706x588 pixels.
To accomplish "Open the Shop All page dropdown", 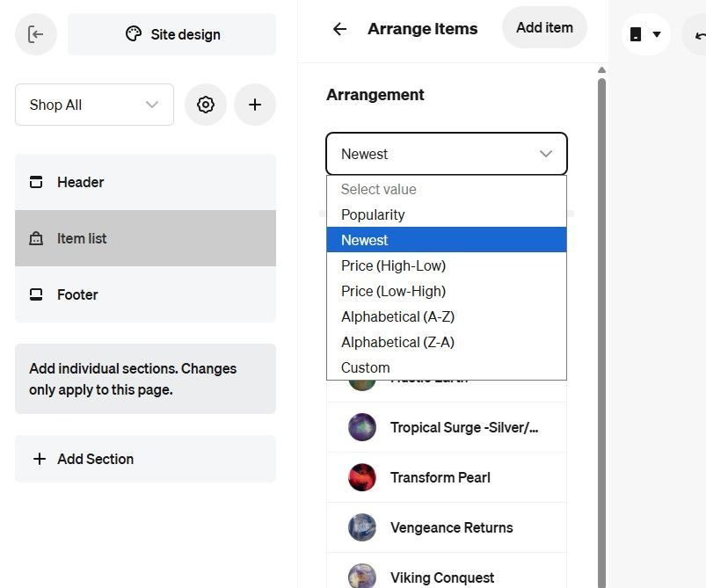I will click(95, 105).
